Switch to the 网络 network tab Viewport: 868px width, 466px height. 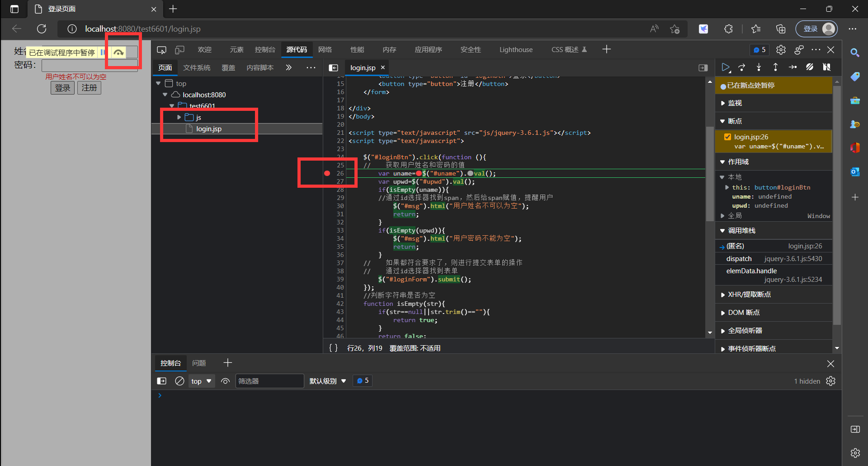click(325, 50)
